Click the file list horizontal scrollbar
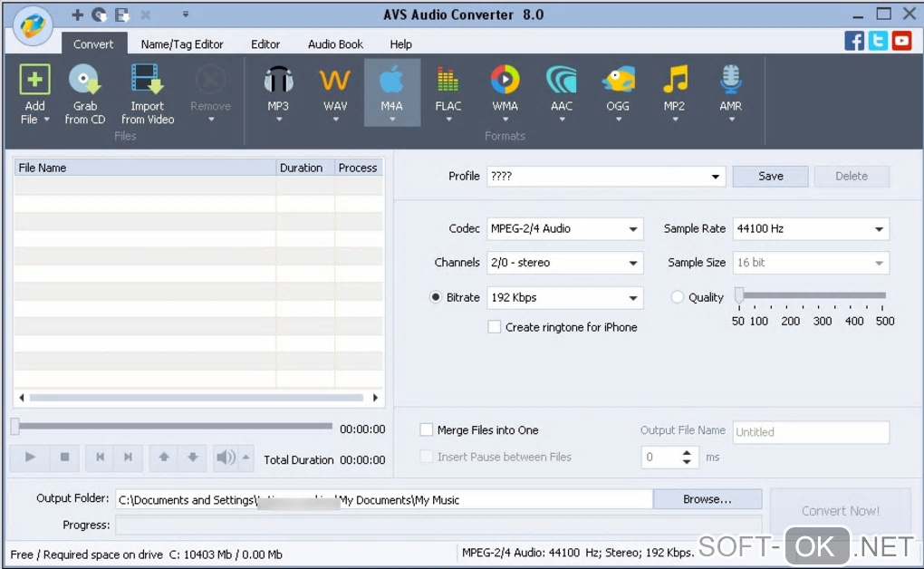924x569 pixels. (198, 398)
